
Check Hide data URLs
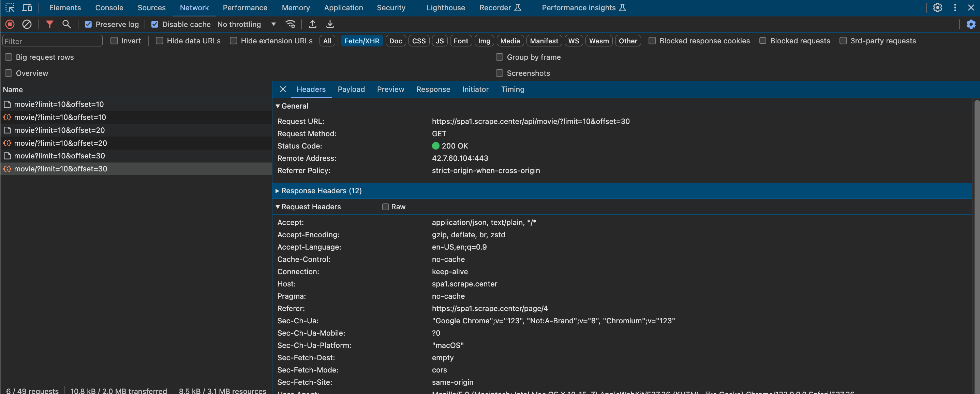click(160, 41)
